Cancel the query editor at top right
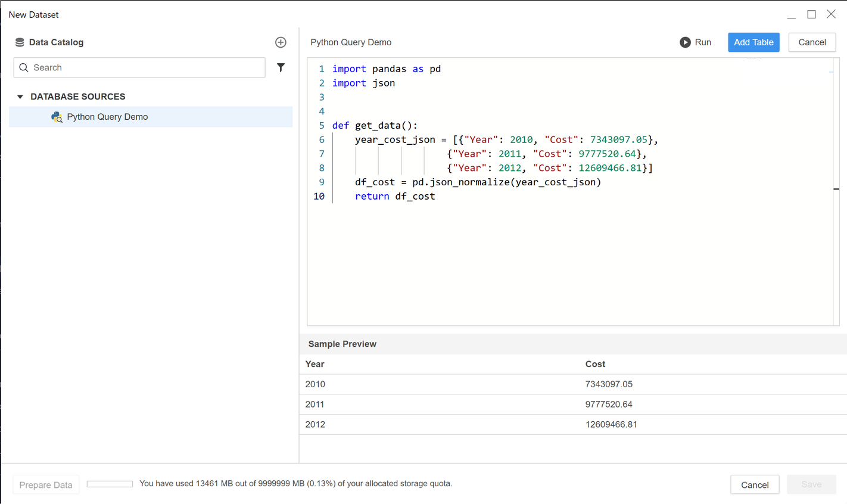Image resolution: width=847 pixels, height=504 pixels. (812, 42)
